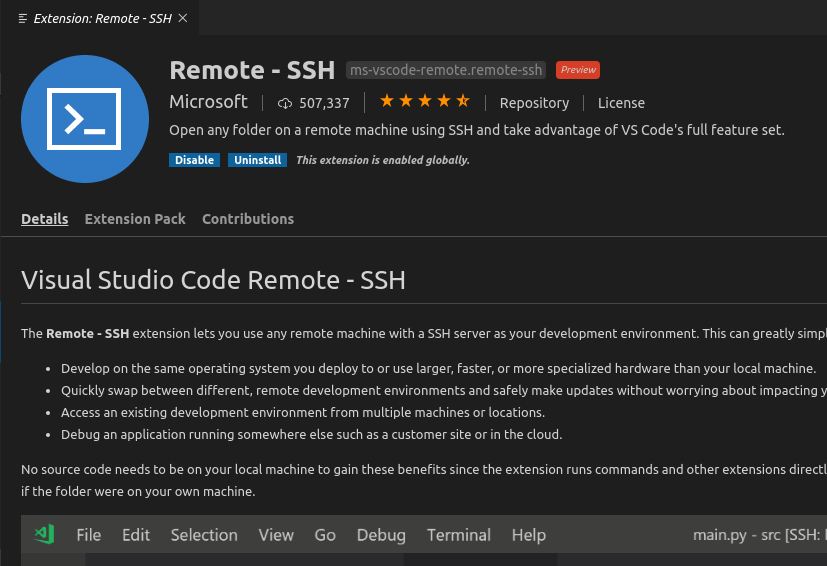Close the Extension: Remote - SSH tab
This screenshot has width=827, height=566.
tap(183, 18)
